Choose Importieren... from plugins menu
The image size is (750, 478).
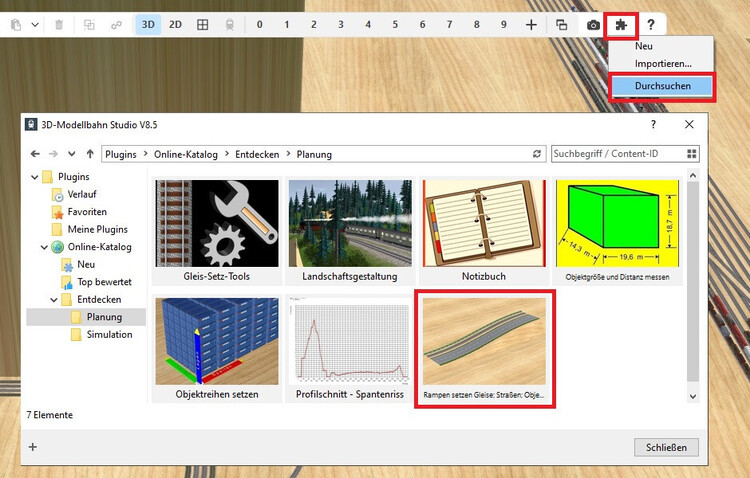[x=662, y=64]
